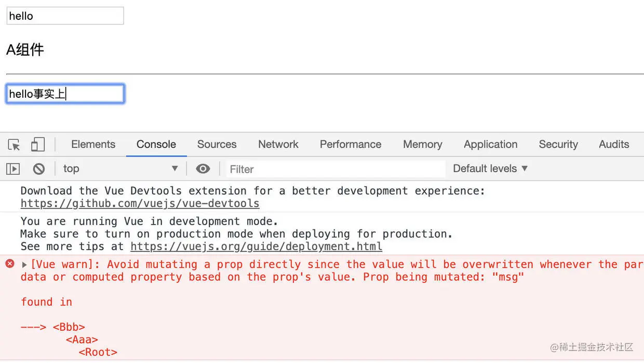Clear the console with the ban icon

coord(38,168)
